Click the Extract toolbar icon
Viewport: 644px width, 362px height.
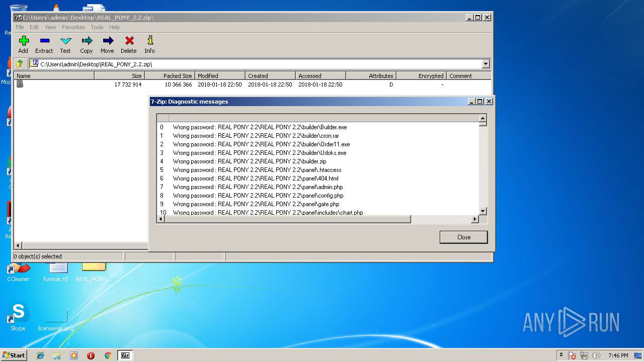[44, 44]
